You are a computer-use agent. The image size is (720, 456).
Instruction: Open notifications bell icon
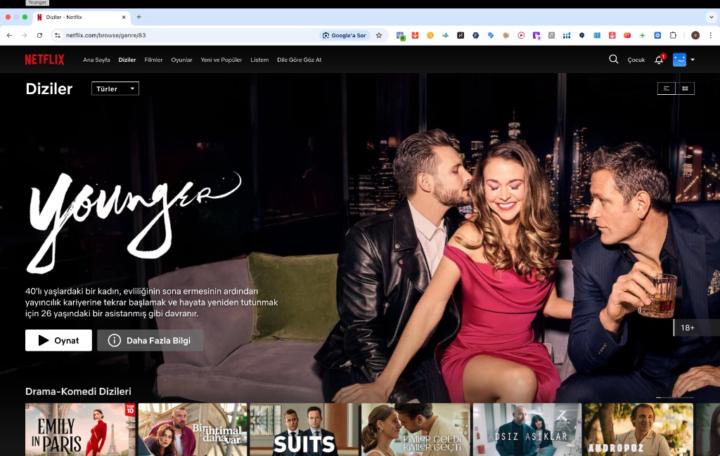659,60
